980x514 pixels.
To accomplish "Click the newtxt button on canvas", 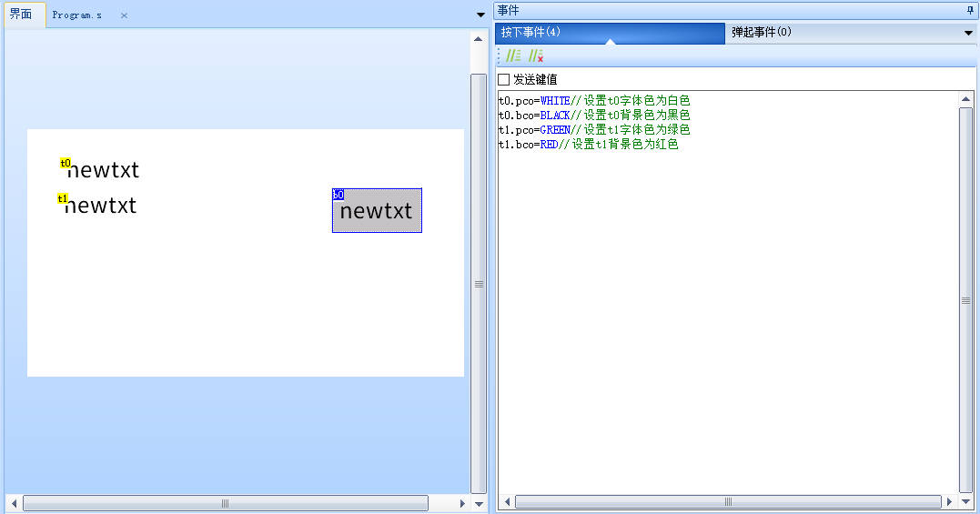I will (x=377, y=213).
